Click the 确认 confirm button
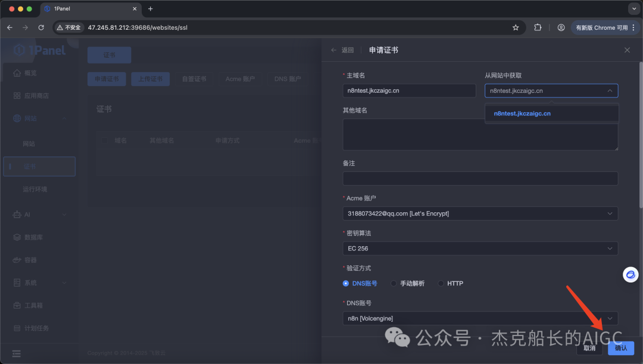The image size is (643, 364). point(621,348)
